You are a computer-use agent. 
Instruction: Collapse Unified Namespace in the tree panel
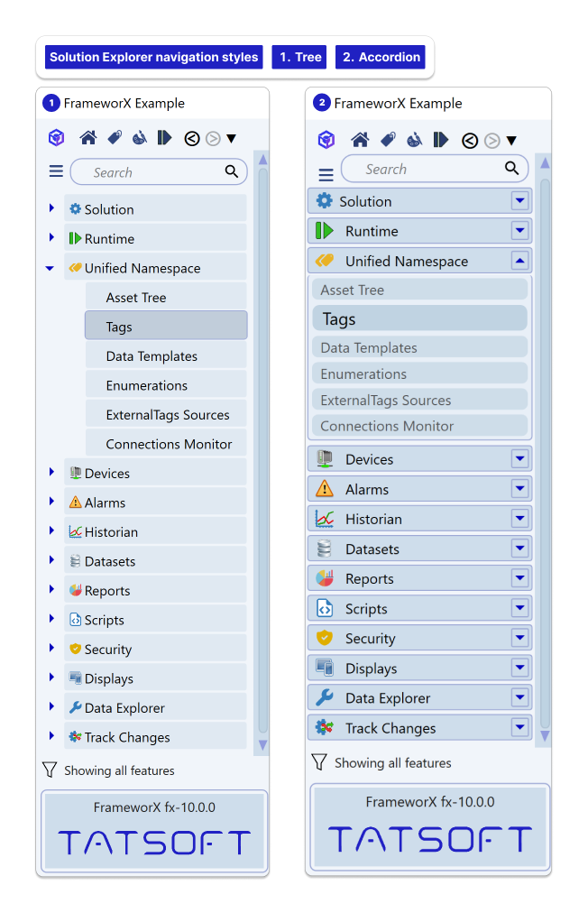pyautogui.click(x=50, y=268)
